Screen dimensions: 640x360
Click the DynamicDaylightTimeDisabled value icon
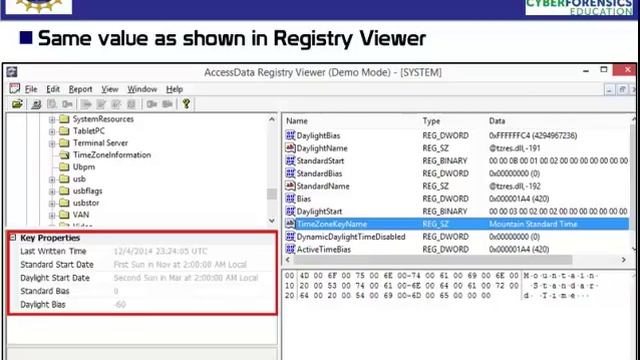tap(290, 236)
